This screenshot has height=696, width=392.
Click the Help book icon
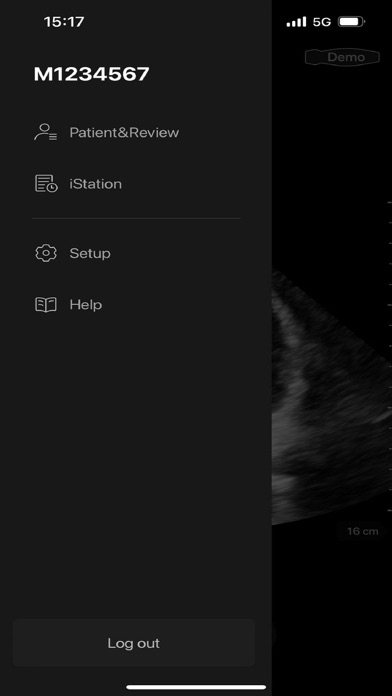46,305
